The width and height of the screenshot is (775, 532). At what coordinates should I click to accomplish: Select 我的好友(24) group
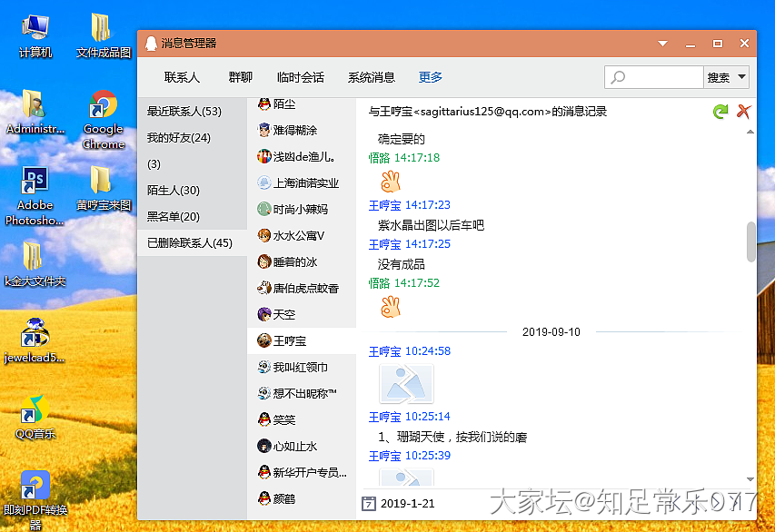193,138
